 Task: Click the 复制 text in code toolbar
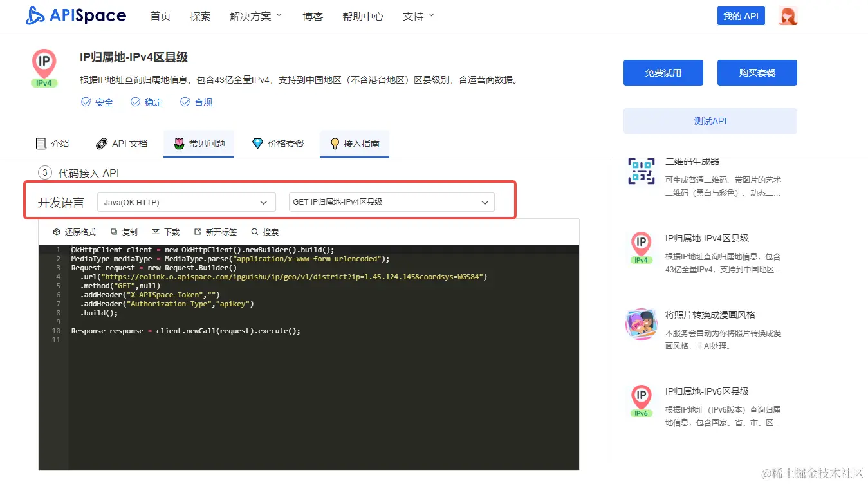tap(129, 232)
